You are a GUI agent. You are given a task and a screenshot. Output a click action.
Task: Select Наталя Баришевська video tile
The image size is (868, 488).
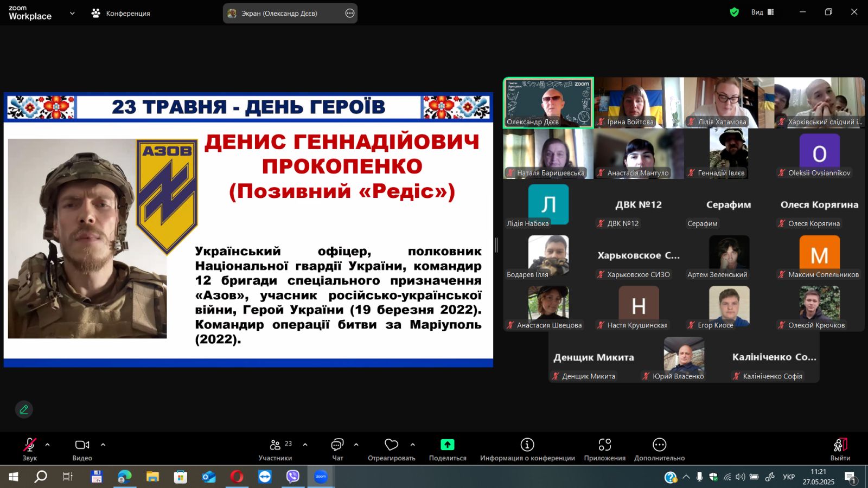point(548,154)
